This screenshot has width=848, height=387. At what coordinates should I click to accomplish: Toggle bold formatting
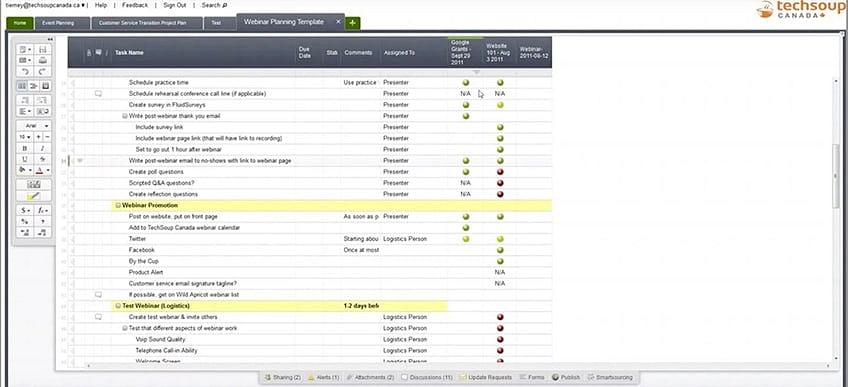pos(24,148)
